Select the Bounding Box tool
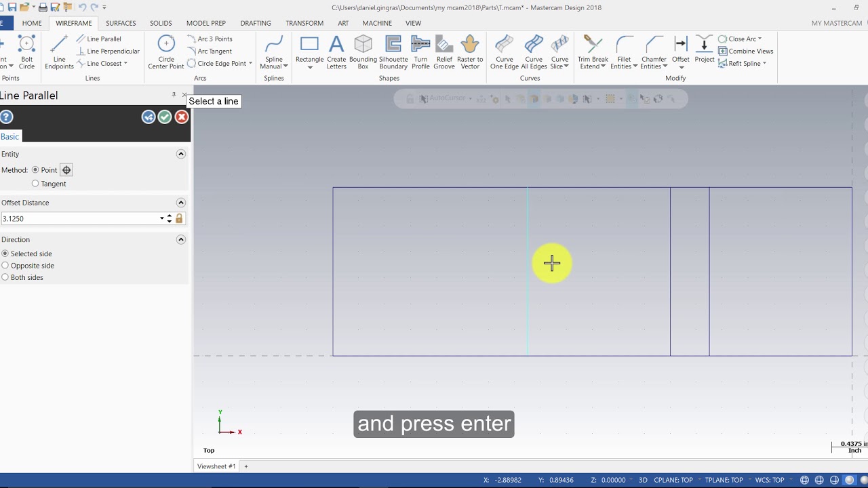The height and width of the screenshot is (488, 868). pyautogui.click(x=363, y=53)
